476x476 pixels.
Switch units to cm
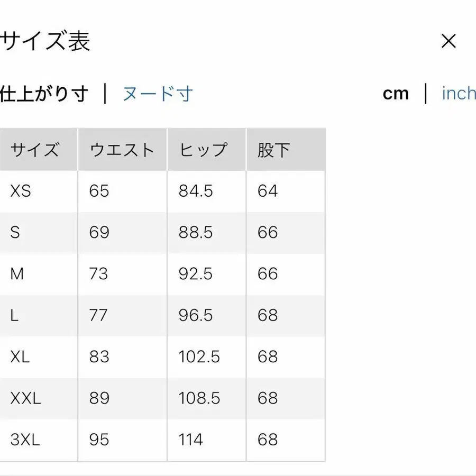point(396,94)
